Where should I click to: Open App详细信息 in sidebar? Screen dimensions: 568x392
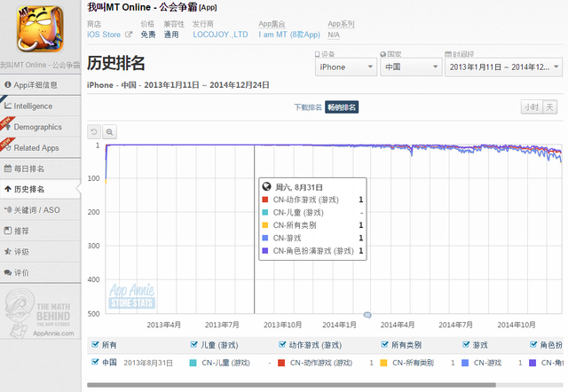[x=40, y=85]
